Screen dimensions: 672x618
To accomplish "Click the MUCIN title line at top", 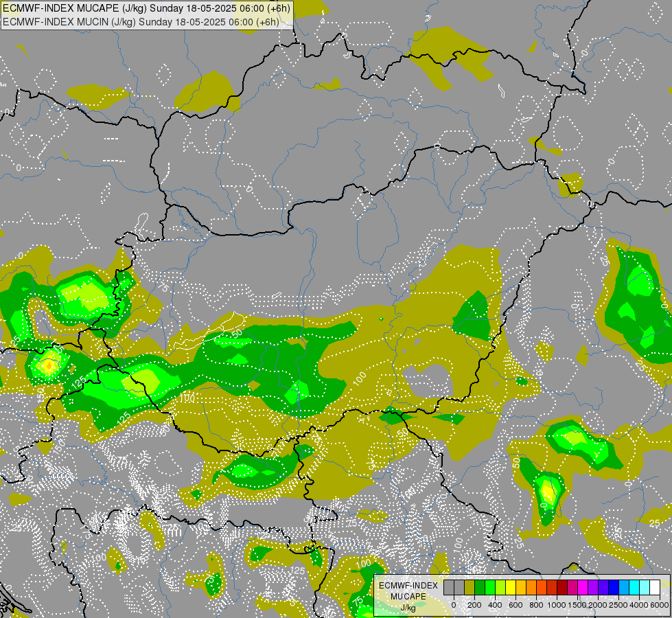I will (141, 22).
